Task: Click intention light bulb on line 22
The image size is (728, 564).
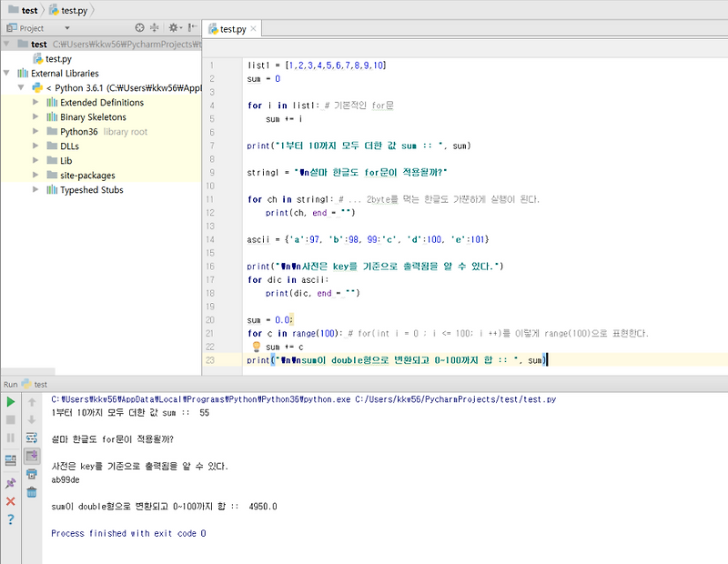Action: pyautogui.click(x=257, y=347)
